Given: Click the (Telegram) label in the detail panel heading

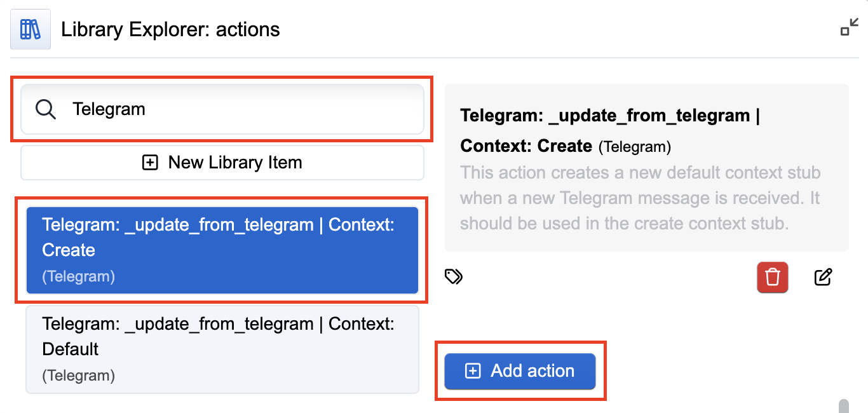Looking at the screenshot, I should pos(635,147).
